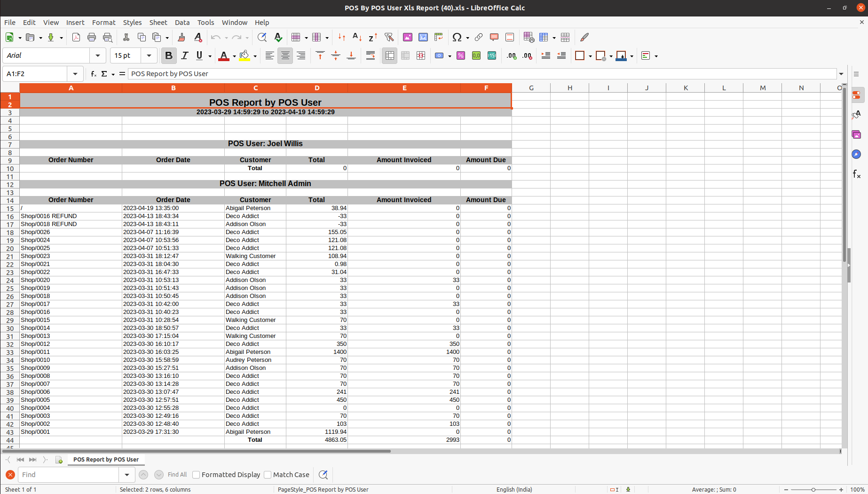Click the Find text input field
This screenshot has width=868, height=494.
click(x=68, y=475)
